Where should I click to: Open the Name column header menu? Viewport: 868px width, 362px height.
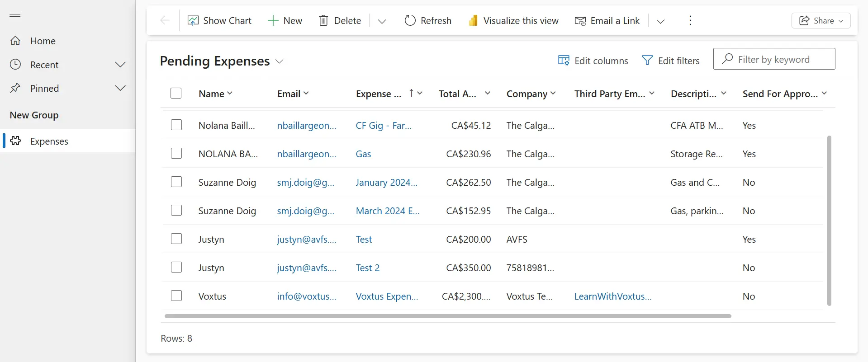pos(215,94)
